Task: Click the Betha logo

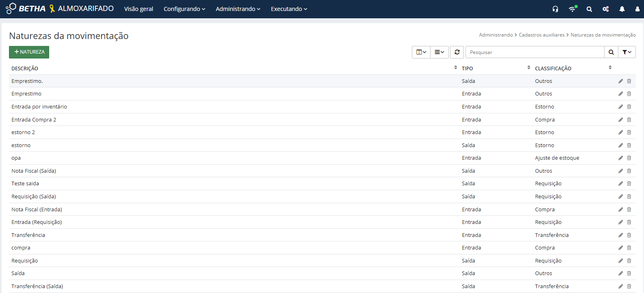Action: point(25,9)
